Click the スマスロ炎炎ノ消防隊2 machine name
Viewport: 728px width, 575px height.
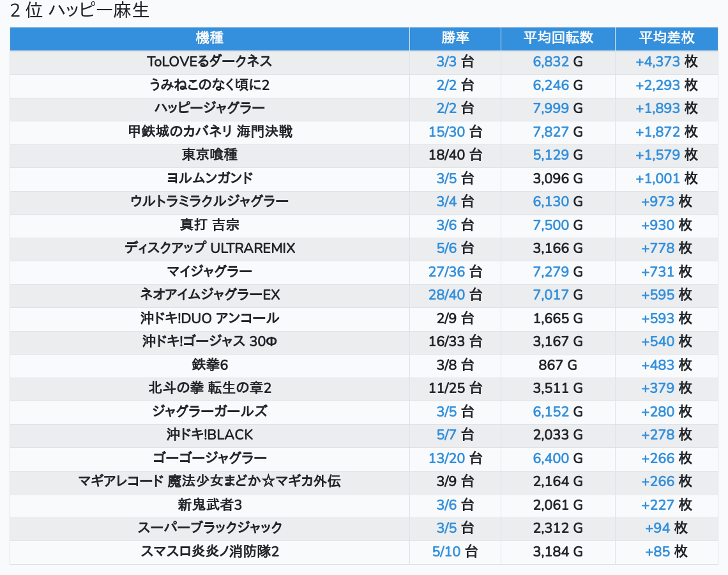click(209, 551)
